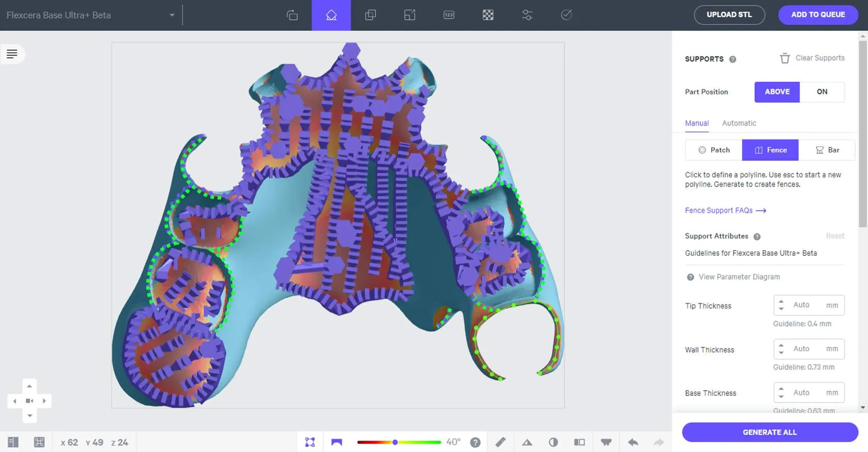
Task: Click the half-circle contrast view icon
Action: pyautogui.click(x=553, y=442)
